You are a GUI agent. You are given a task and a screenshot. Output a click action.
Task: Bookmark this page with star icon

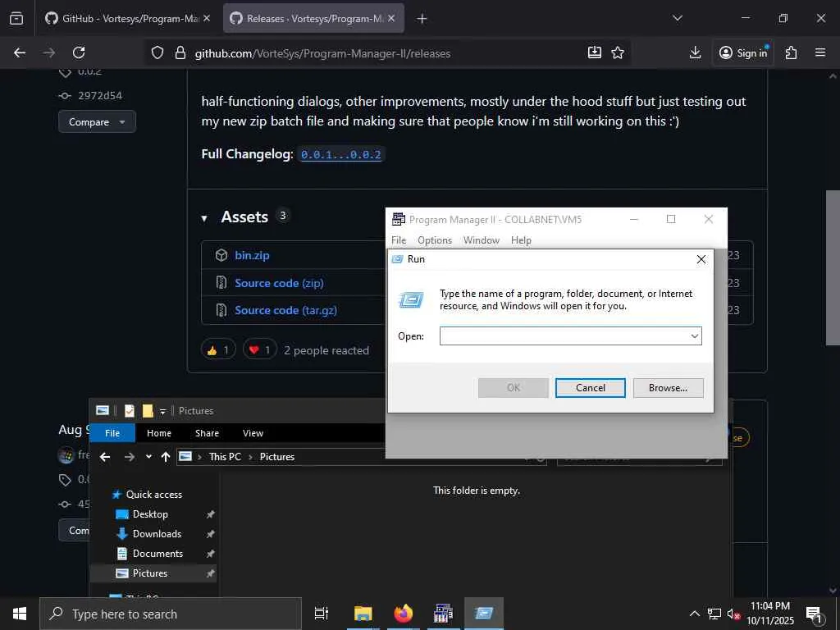[618, 52]
